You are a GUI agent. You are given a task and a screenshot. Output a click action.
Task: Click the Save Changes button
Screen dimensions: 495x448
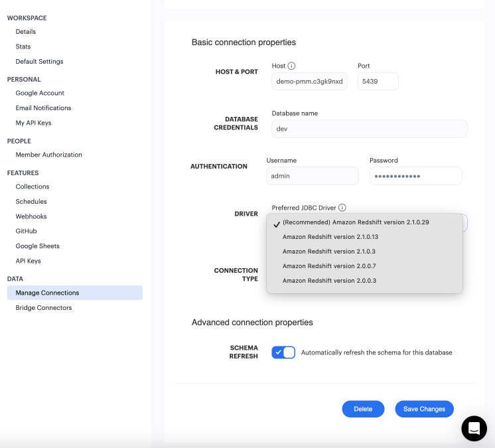pyautogui.click(x=424, y=409)
